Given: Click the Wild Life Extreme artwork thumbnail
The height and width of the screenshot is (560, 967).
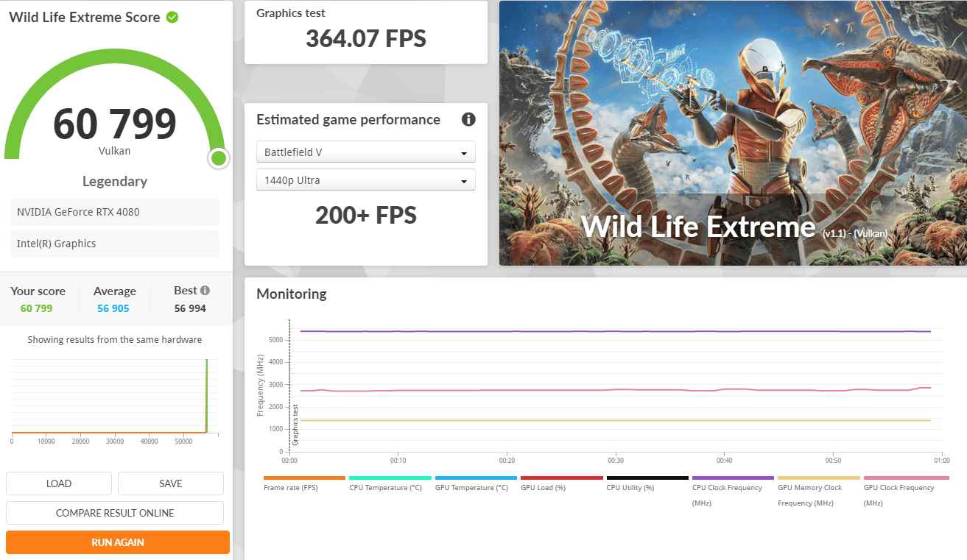Looking at the screenshot, I should pyautogui.click(x=733, y=133).
